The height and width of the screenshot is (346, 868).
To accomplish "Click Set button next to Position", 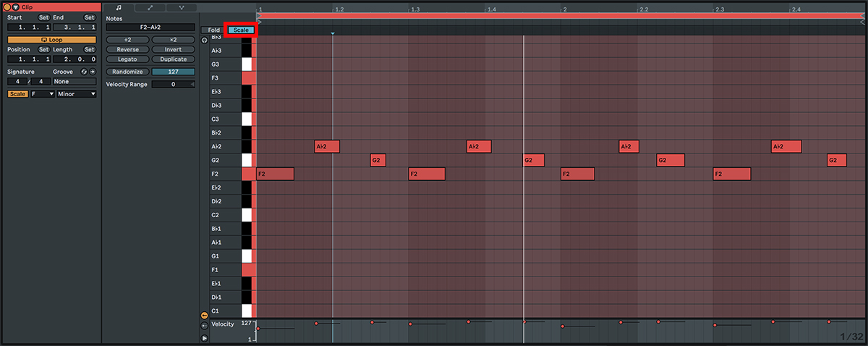I will click(x=44, y=49).
